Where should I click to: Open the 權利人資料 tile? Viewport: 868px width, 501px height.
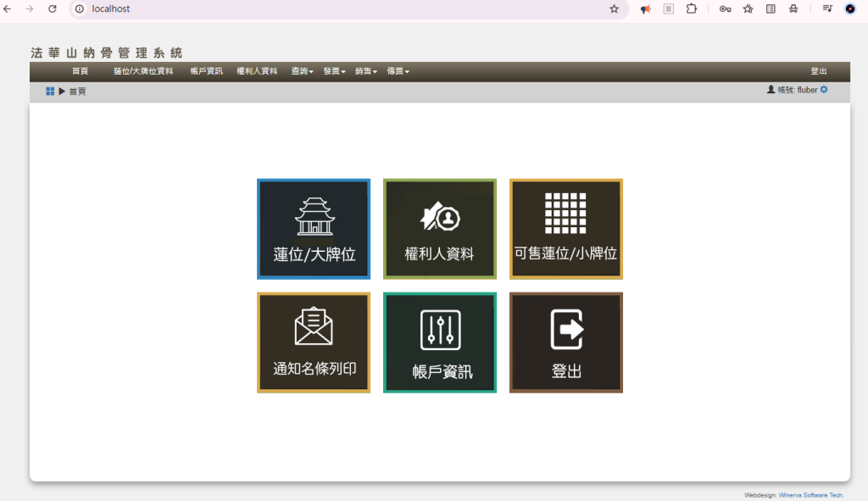pyautogui.click(x=439, y=229)
